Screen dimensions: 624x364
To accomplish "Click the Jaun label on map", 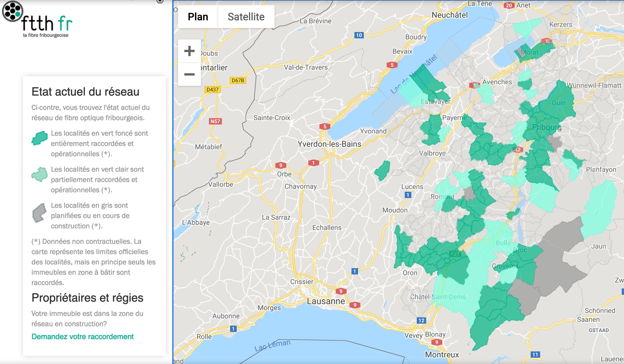I will coord(599,246).
